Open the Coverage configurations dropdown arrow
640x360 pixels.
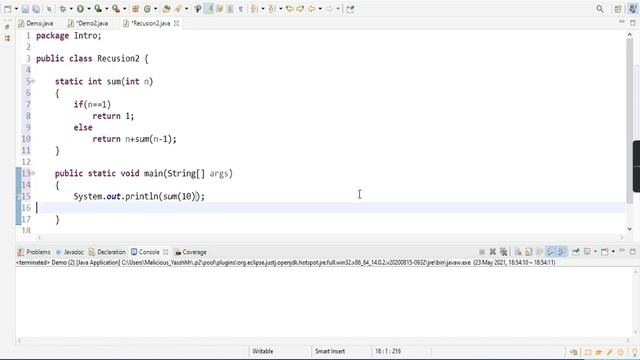click(x=107, y=9)
